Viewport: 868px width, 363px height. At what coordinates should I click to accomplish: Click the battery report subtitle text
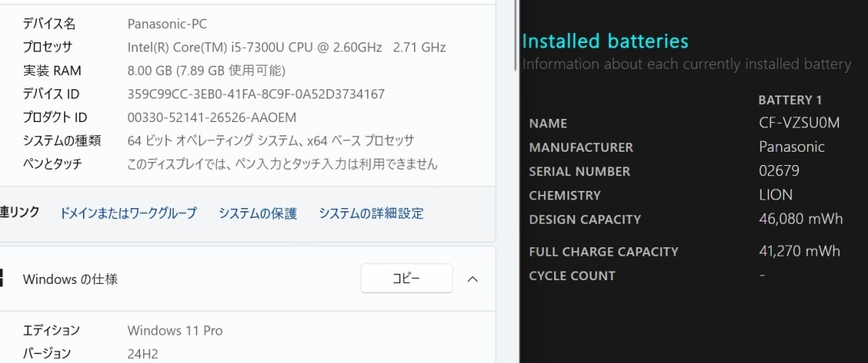(x=686, y=64)
